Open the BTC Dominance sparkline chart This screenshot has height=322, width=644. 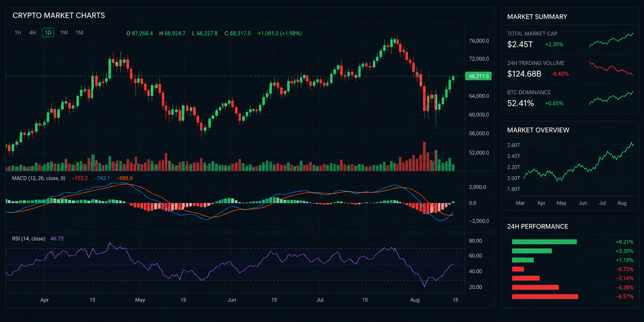[x=611, y=98]
